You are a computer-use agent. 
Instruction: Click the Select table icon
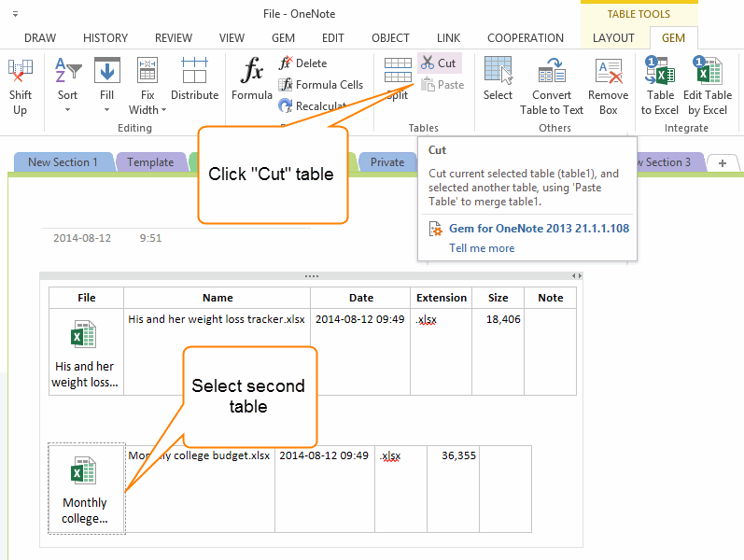(x=498, y=70)
